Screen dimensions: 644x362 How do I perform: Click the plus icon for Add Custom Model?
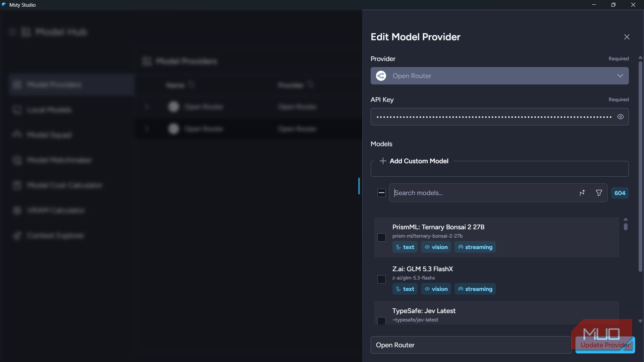coord(383,161)
